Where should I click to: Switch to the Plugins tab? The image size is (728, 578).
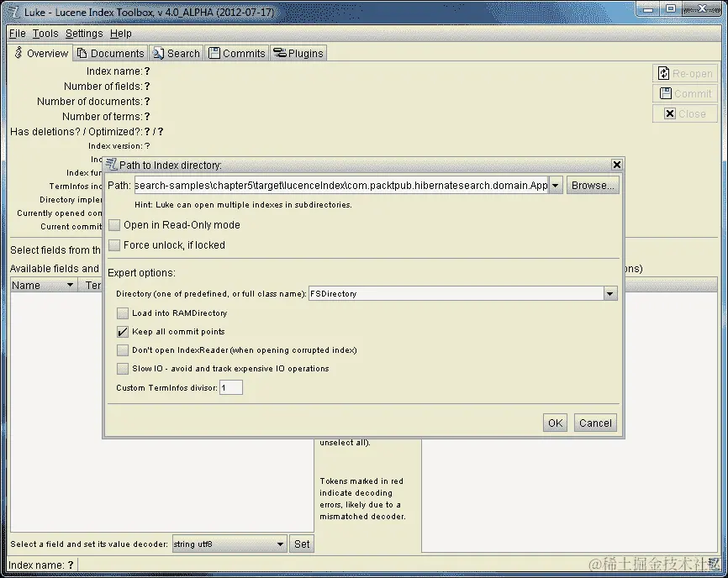[x=298, y=53]
